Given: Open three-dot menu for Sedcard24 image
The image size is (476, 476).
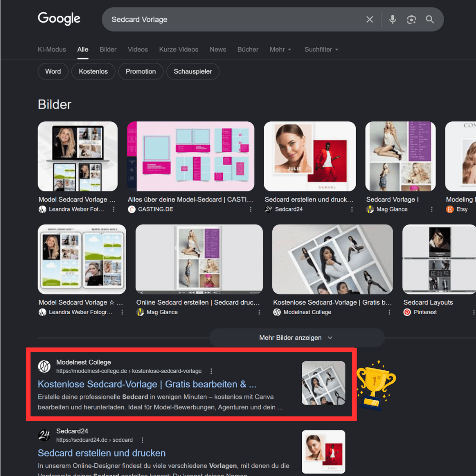Looking at the screenshot, I should (352, 209).
